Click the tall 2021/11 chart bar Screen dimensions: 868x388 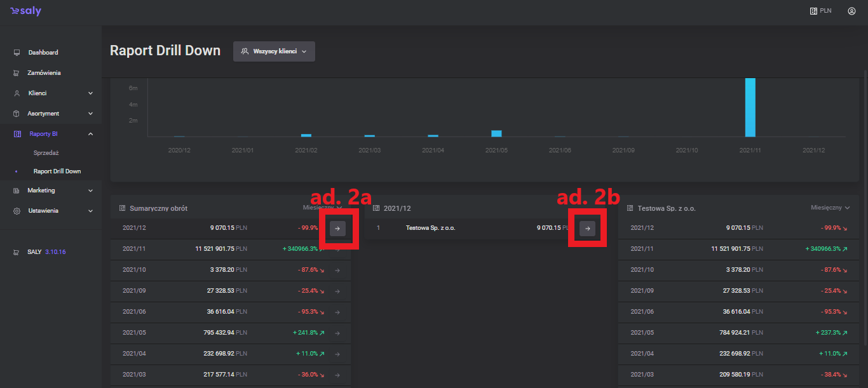(750, 107)
